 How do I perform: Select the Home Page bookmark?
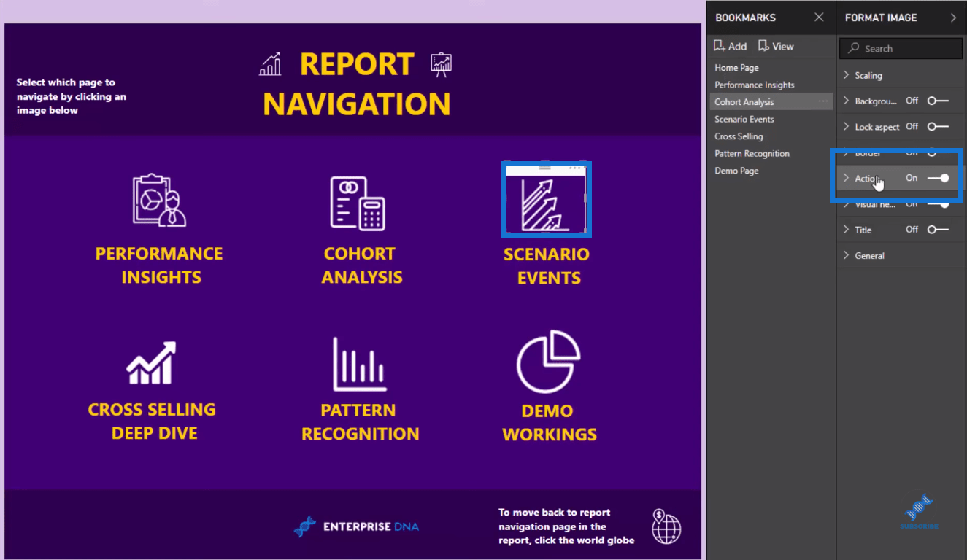(x=736, y=68)
